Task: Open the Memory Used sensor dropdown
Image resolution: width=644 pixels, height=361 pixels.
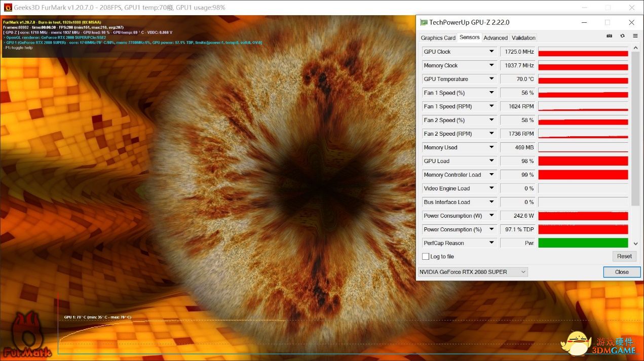Action: (491, 147)
